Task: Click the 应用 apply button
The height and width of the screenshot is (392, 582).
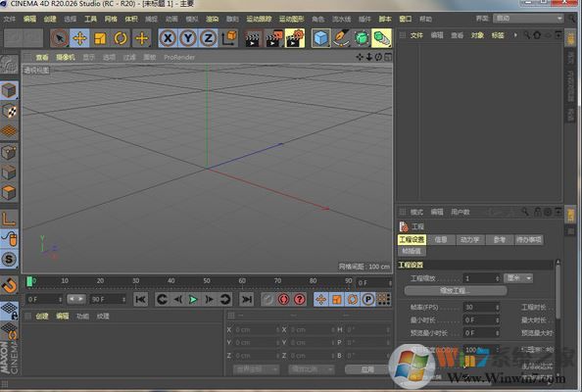Action: click(x=366, y=369)
